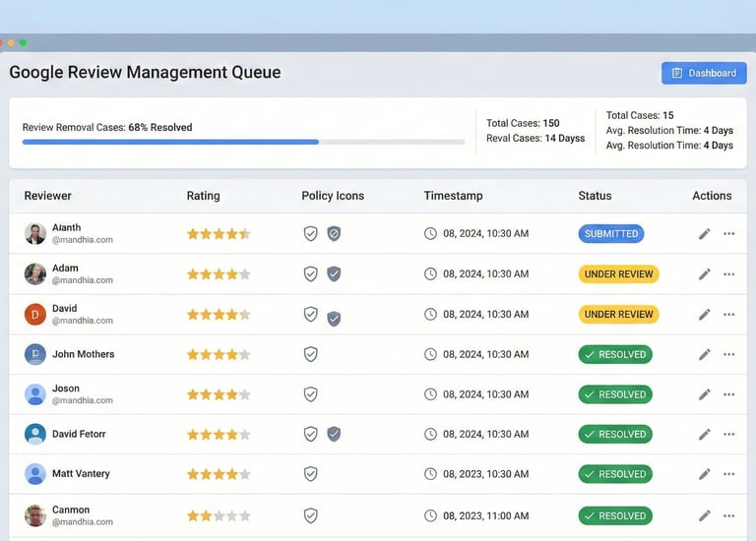Click the Review Removal Cases progress bar

243,142
